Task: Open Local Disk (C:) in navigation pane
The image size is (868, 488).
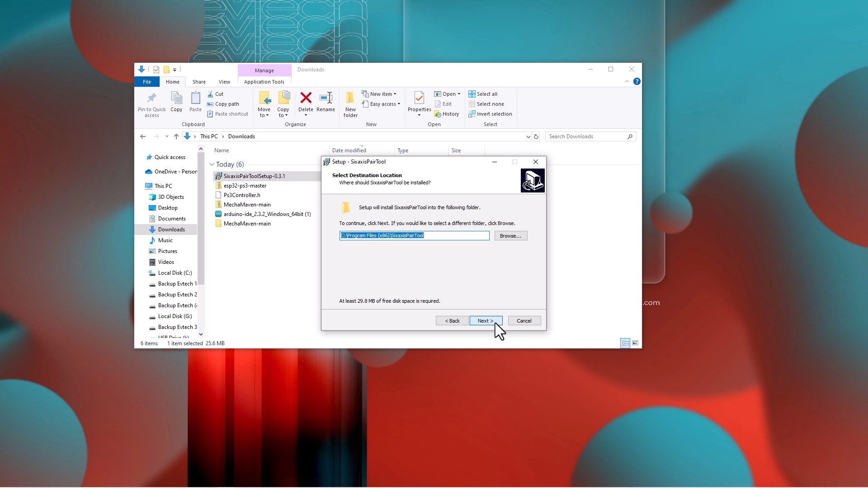Action: [170, 273]
